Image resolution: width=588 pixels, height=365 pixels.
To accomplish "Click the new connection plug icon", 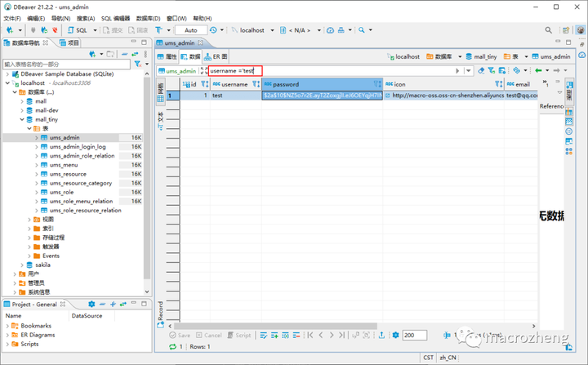I will [x=10, y=30].
